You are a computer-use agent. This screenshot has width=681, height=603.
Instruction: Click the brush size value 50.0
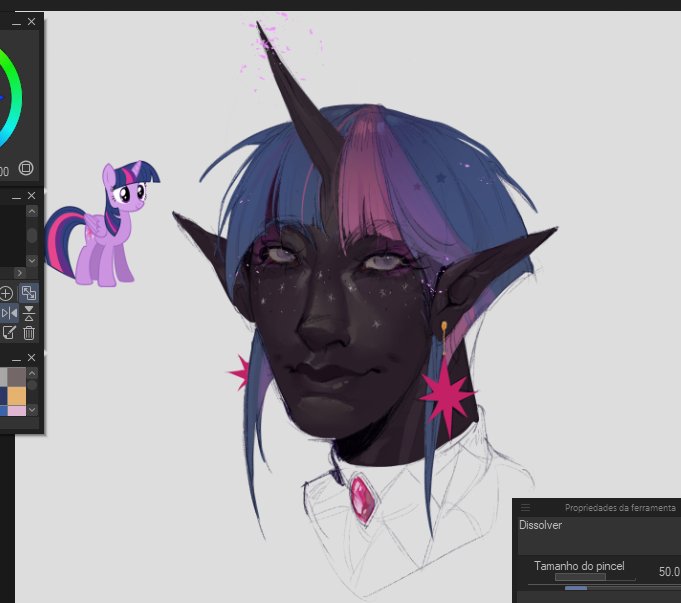click(669, 571)
